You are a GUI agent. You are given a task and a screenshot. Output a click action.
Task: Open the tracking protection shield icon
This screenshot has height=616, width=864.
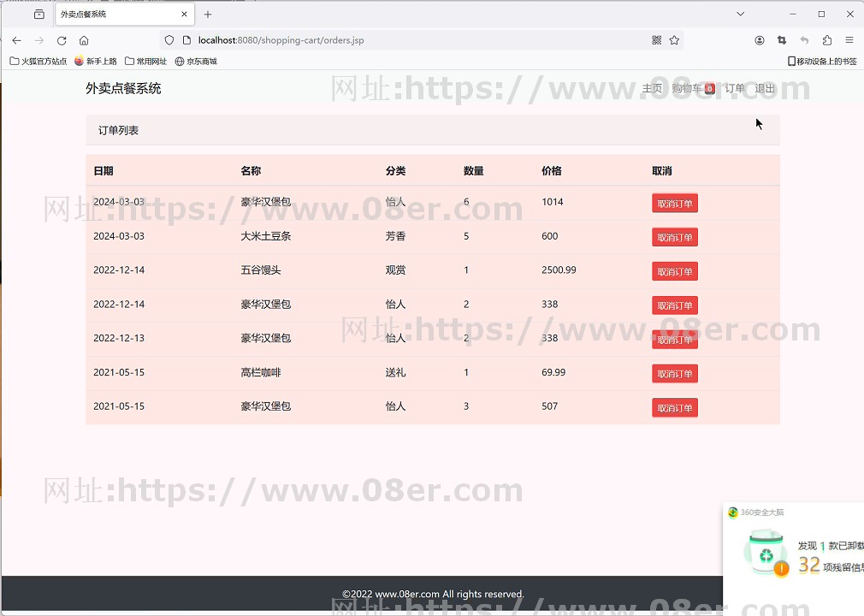(x=169, y=40)
